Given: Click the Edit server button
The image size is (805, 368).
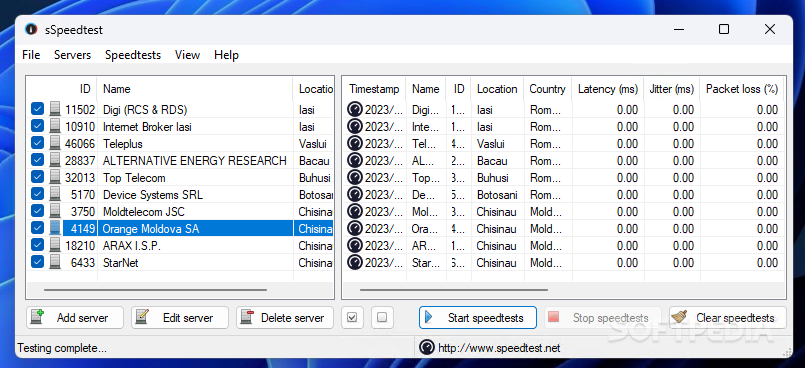Looking at the screenshot, I should pyautogui.click(x=180, y=318).
